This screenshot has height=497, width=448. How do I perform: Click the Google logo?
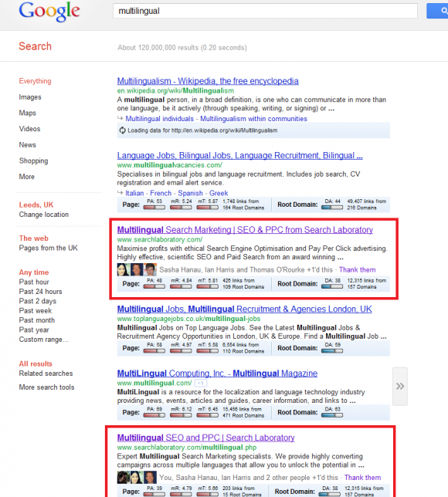[49, 12]
